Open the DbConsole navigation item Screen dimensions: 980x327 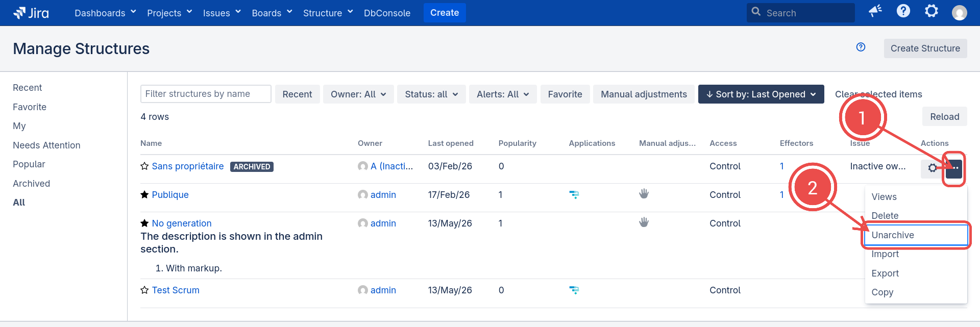click(387, 13)
